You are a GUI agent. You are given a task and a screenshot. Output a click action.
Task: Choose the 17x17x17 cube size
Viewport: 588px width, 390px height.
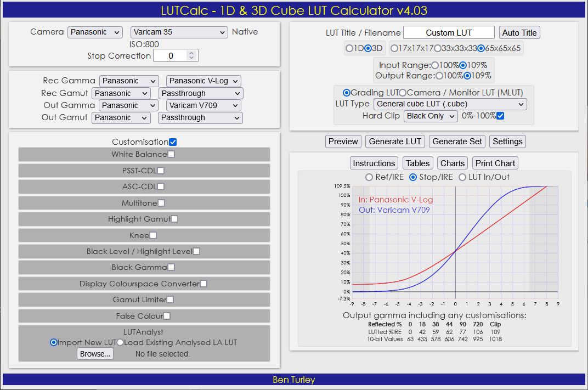point(394,48)
